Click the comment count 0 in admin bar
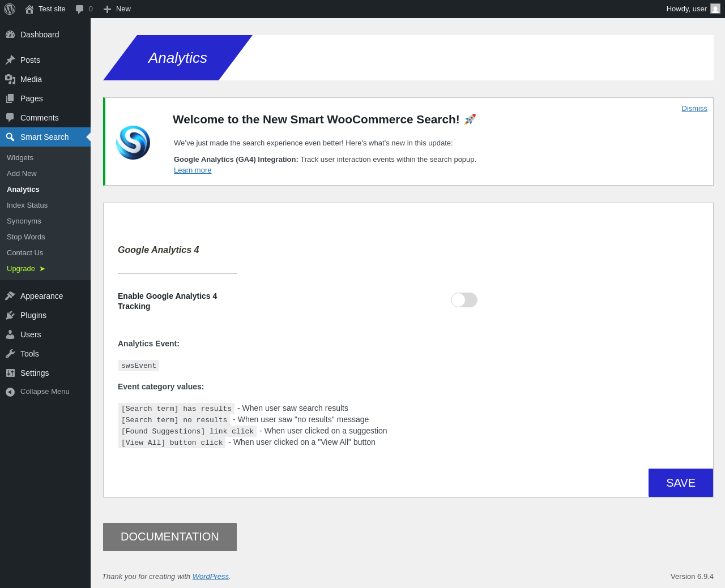Image resolution: width=725 pixels, height=588 pixels. 91,9
